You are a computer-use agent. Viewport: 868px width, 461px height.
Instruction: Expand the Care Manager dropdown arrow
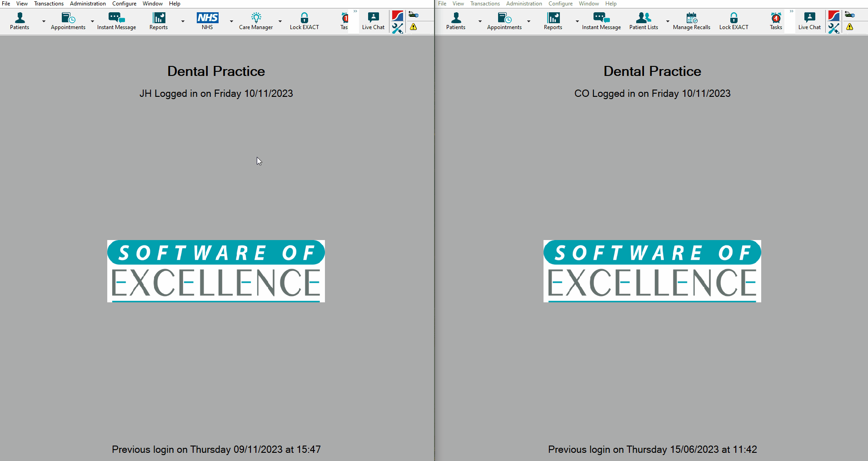(x=280, y=21)
